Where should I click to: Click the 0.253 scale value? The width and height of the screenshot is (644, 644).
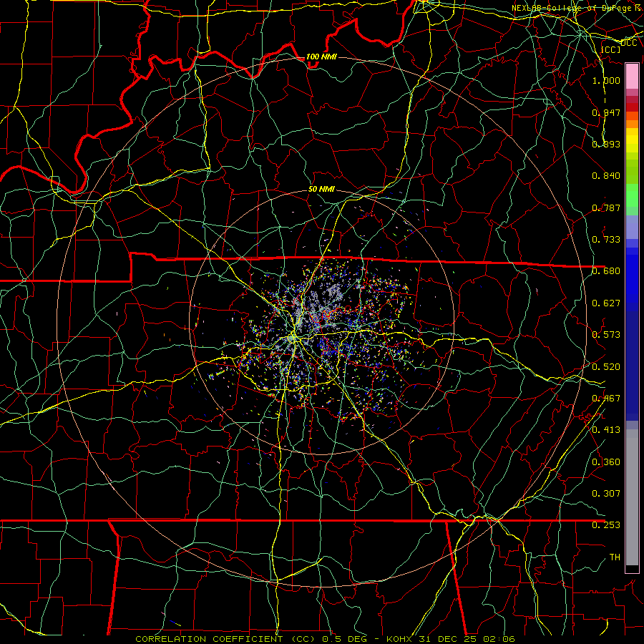606,525
